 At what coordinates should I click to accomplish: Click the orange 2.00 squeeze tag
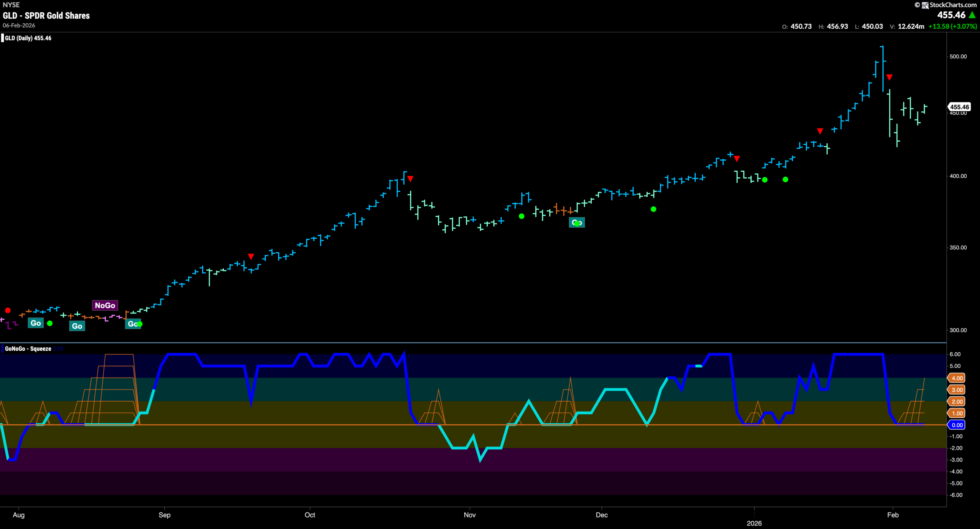[957, 401]
